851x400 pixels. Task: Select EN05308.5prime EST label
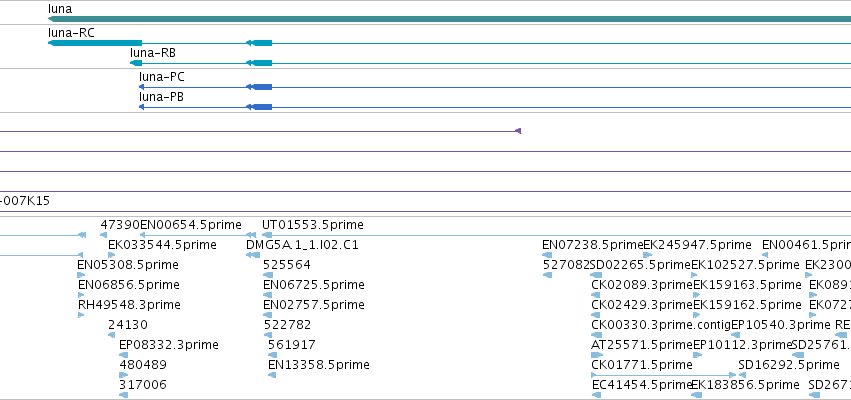pyautogui.click(x=128, y=265)
